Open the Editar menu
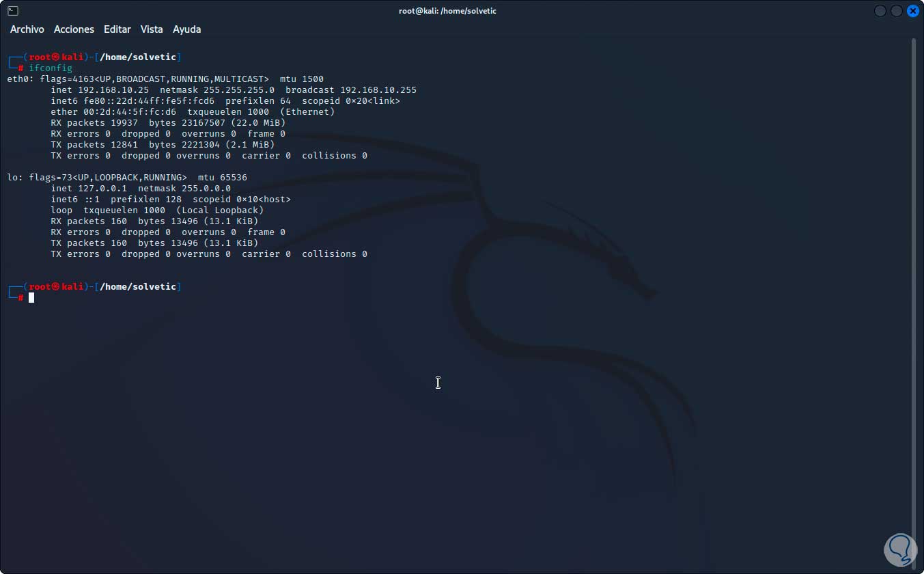This screenshot has width=924, height=574. click(117, 29)
